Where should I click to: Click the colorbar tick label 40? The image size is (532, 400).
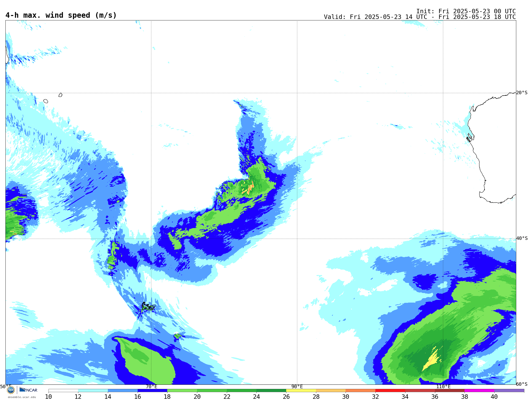coord(494,397)
